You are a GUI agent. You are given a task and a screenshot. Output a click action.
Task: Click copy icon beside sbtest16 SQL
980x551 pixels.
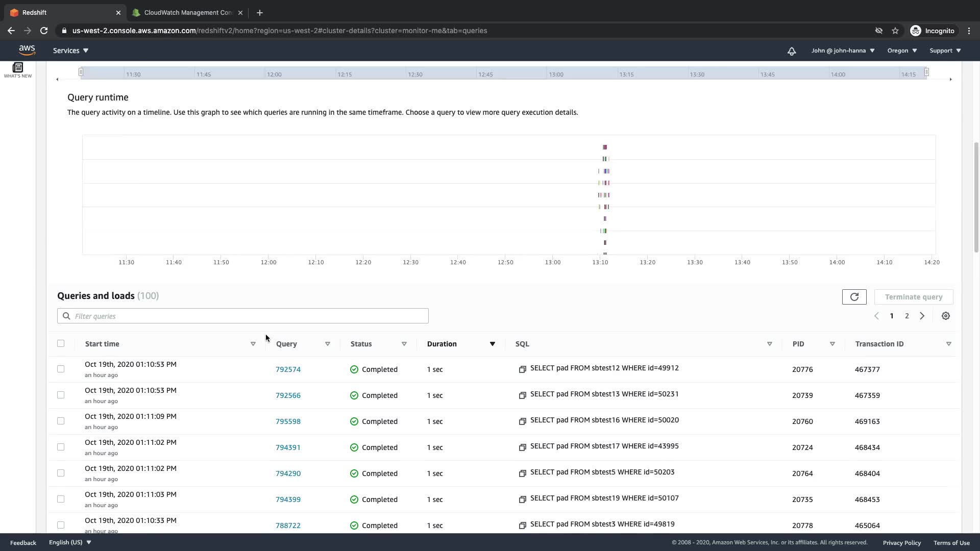522,421
